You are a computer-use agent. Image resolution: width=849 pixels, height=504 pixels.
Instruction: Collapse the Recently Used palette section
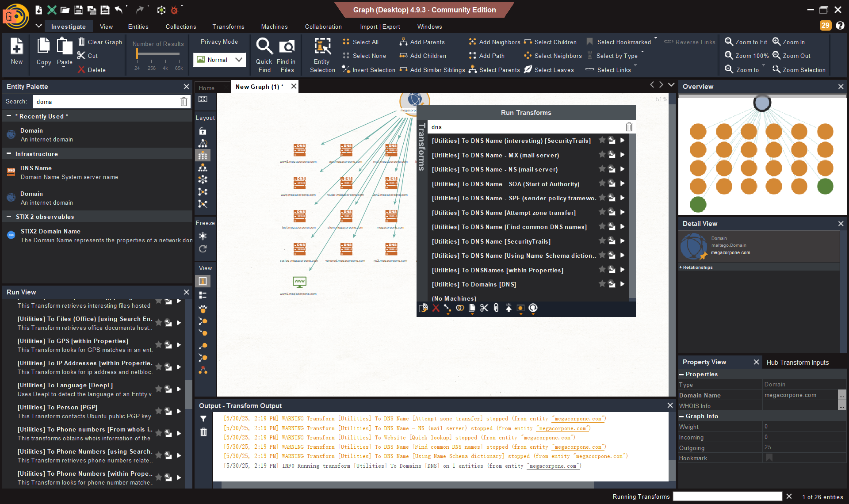point(8,116)
